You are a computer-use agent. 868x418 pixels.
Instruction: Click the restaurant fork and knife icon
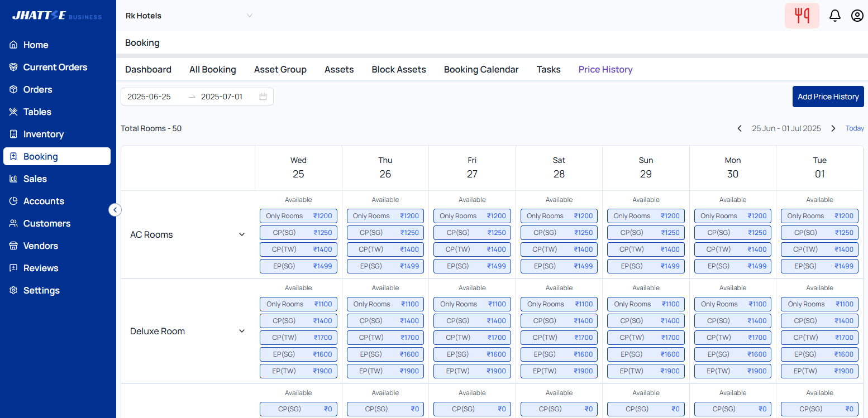coord(802,16)
